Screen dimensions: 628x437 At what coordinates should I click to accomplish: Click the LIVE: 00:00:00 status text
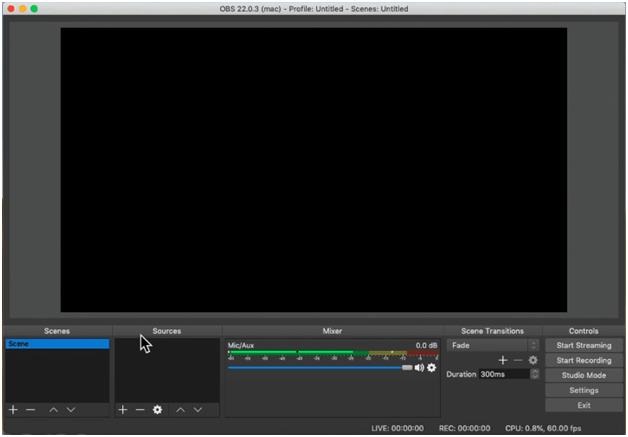397,428
